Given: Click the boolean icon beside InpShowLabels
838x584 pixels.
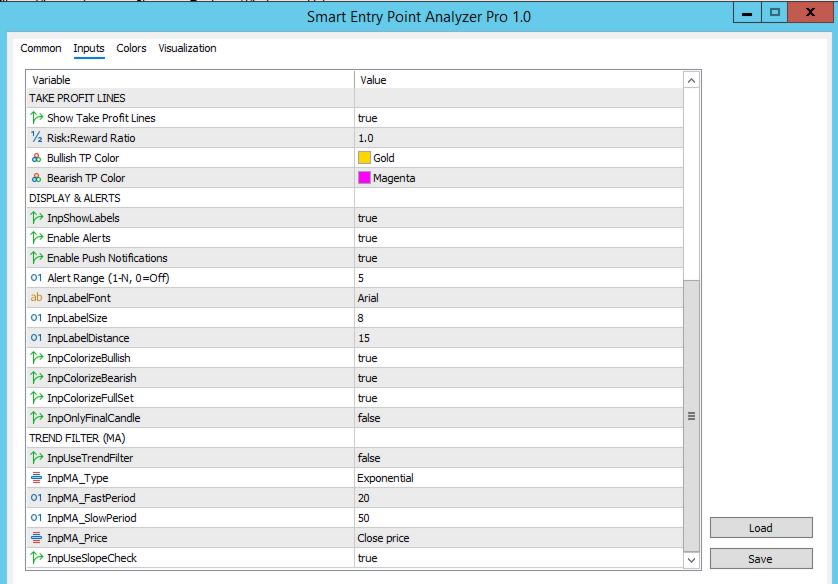Looking at the screenshot, I should (36, 217).
